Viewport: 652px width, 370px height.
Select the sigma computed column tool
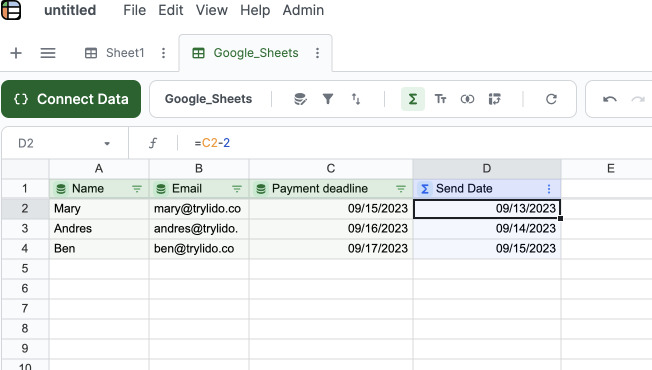click(x=412, y=99)
